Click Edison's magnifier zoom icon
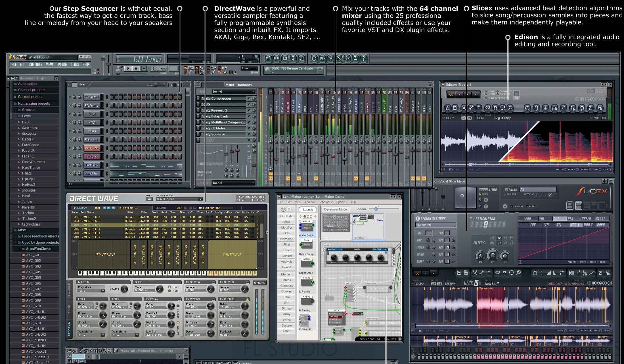Viewport: 624px width, 364px height. [x=510, y=108]
